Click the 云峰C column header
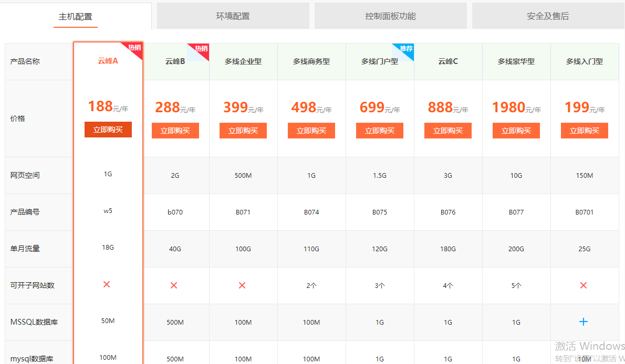625x364 pixels. click(448, 61)
